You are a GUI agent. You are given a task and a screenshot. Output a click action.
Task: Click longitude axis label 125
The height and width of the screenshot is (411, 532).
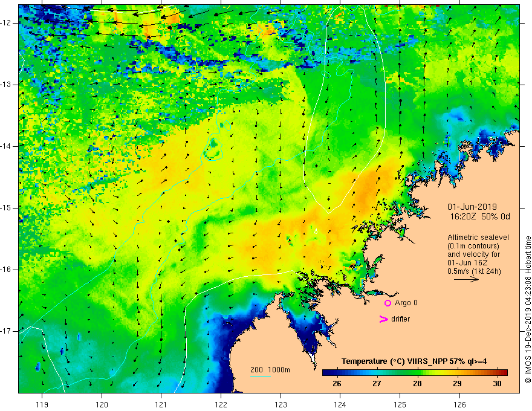pyautogui.click(x=400, y=404)
